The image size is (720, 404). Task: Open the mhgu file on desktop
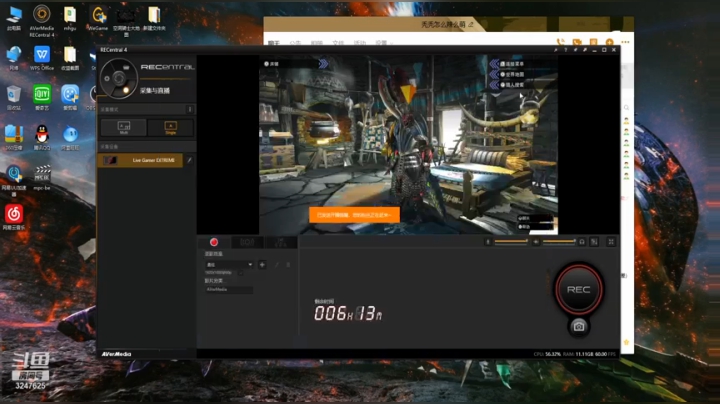coord(70,18)
